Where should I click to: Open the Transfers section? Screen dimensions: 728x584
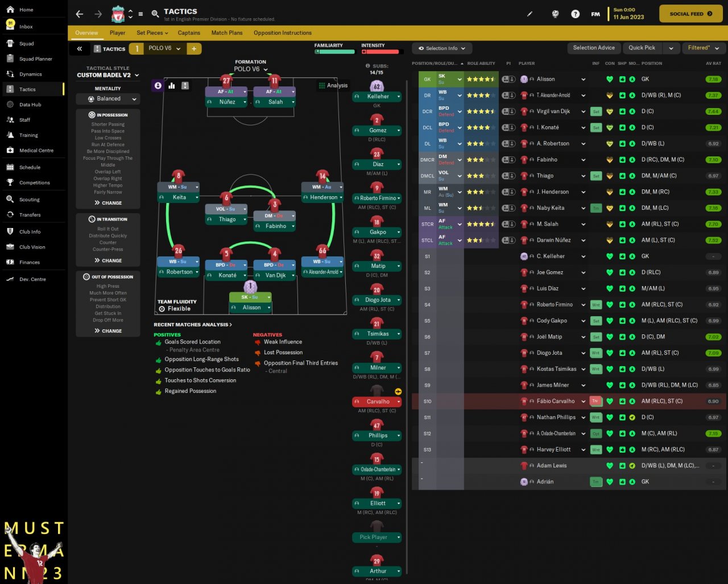click(x=30, y=215)
